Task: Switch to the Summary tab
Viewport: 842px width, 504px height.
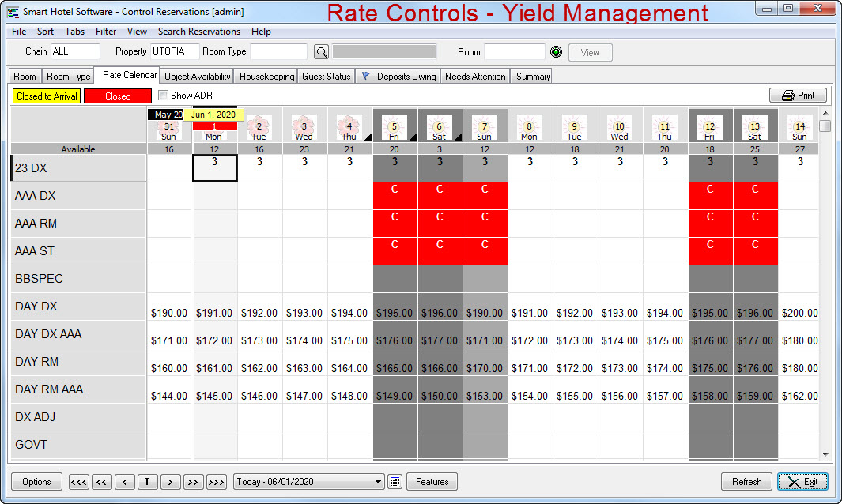Action: coord(533,76)
